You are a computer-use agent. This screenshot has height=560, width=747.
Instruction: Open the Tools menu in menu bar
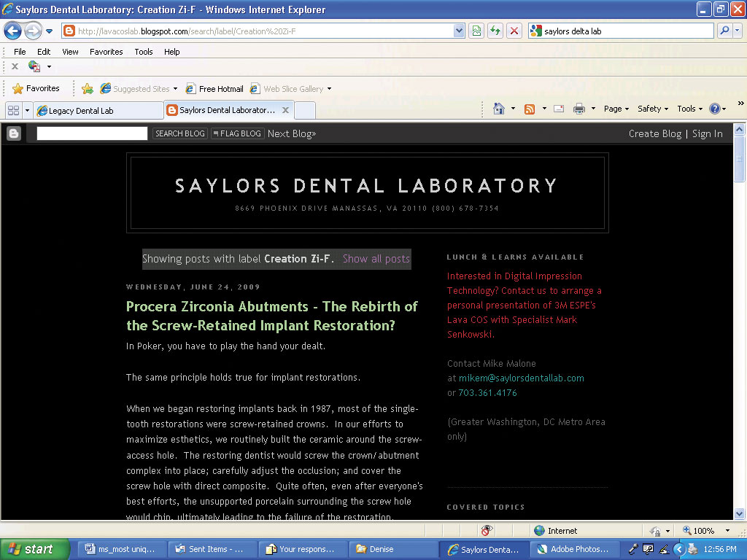(x=144, y=52)
